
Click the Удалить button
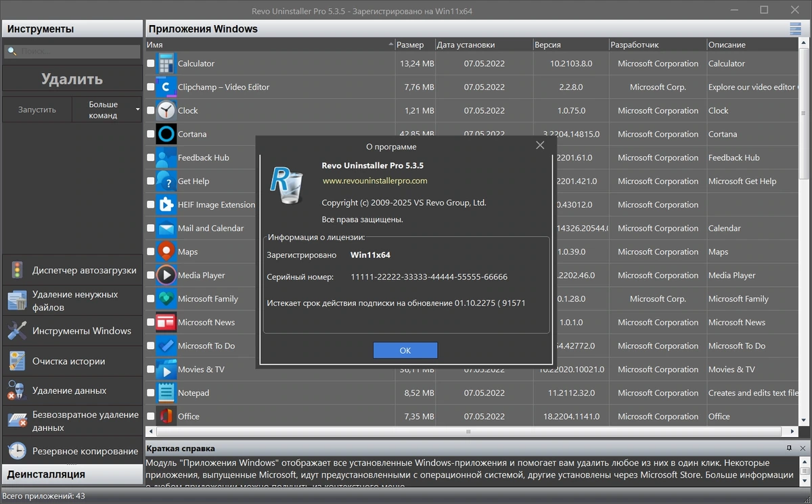click(72, 79)
